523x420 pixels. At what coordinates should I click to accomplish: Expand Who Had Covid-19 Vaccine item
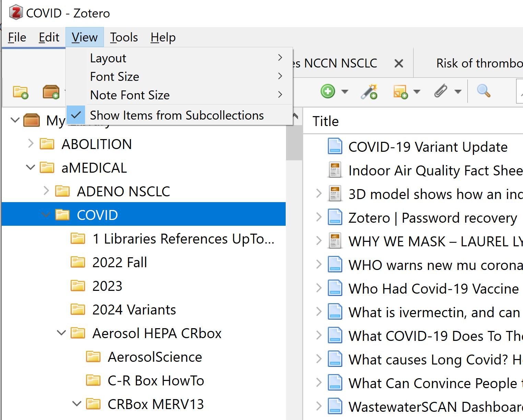coord(319,288)
